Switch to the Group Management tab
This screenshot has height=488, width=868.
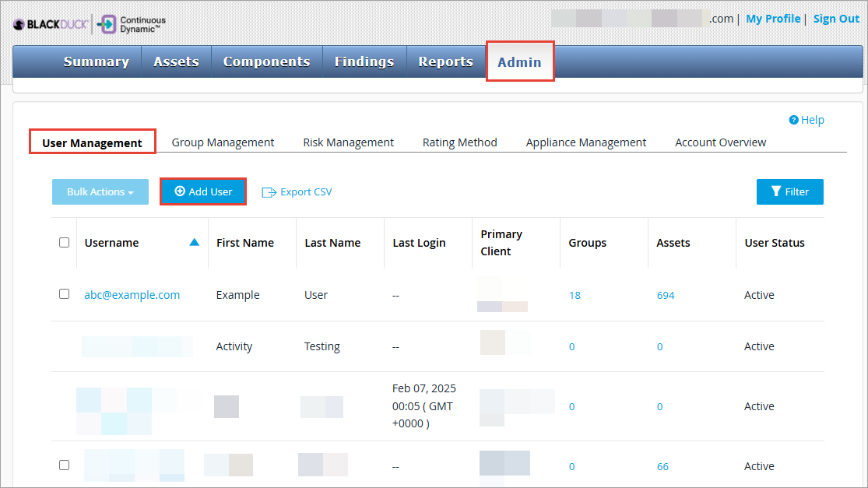[223, 142]
